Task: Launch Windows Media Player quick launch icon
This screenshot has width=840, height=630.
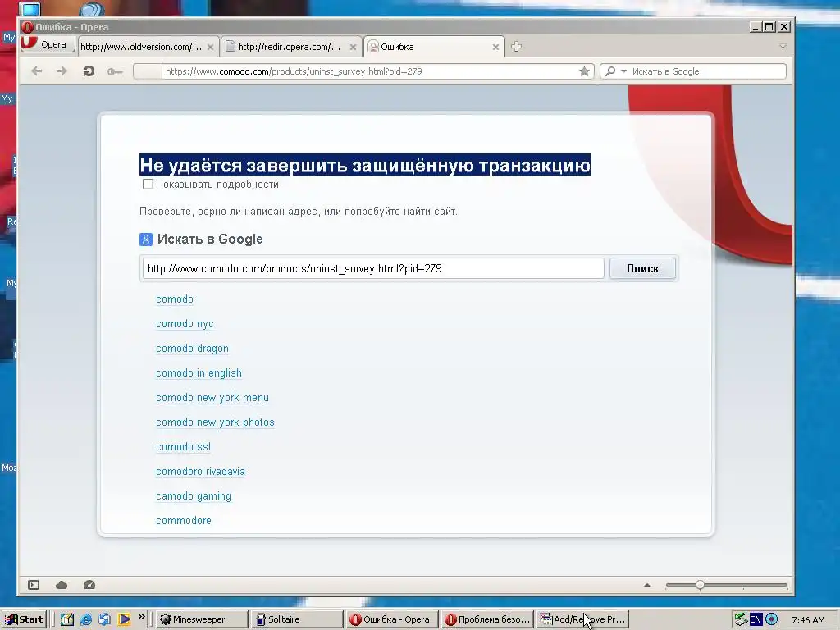Action: 125,619
